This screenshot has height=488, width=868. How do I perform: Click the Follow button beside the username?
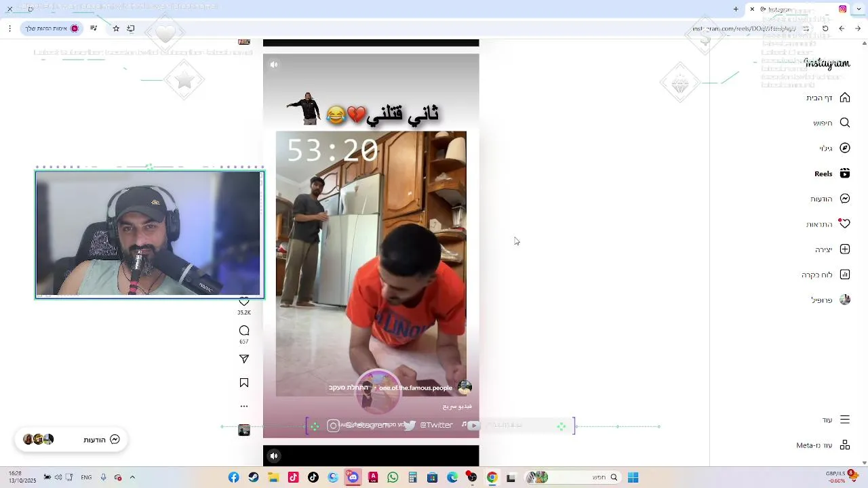click(x=349, y=388)
